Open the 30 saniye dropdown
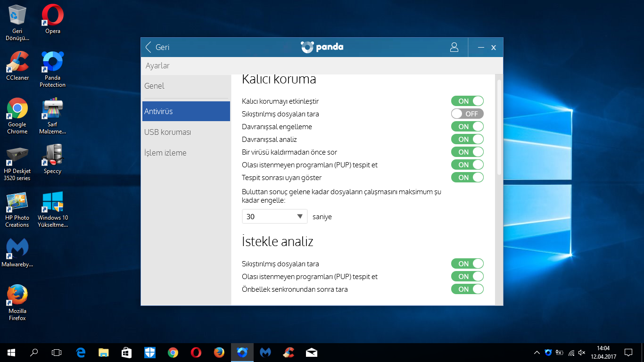The width and height of the screenshot is (644, 362). click(275, 216)
